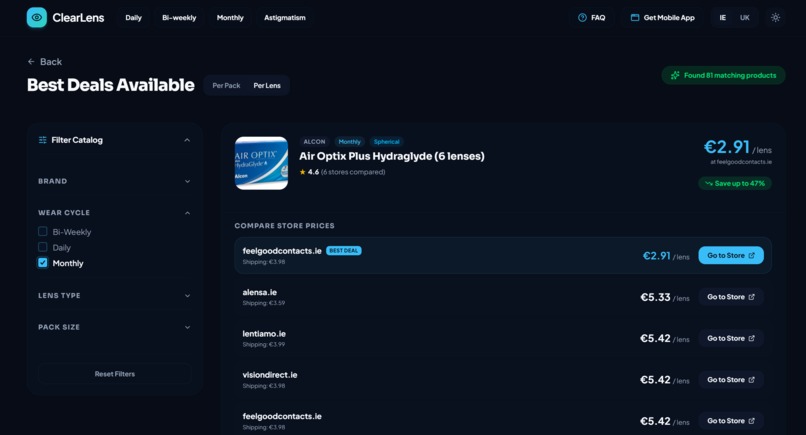Click the Spherical product tag
The height and width of the screenshot is (435, 806).
coord(387,141)
